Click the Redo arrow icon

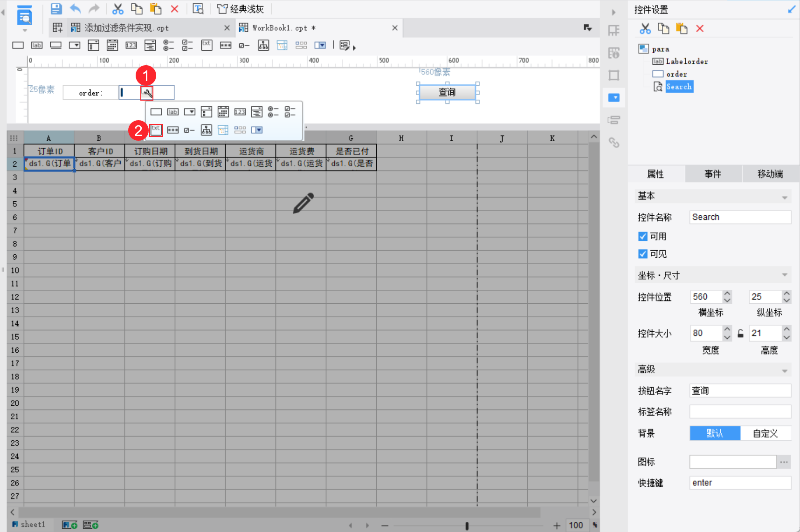tap(94, 9)
